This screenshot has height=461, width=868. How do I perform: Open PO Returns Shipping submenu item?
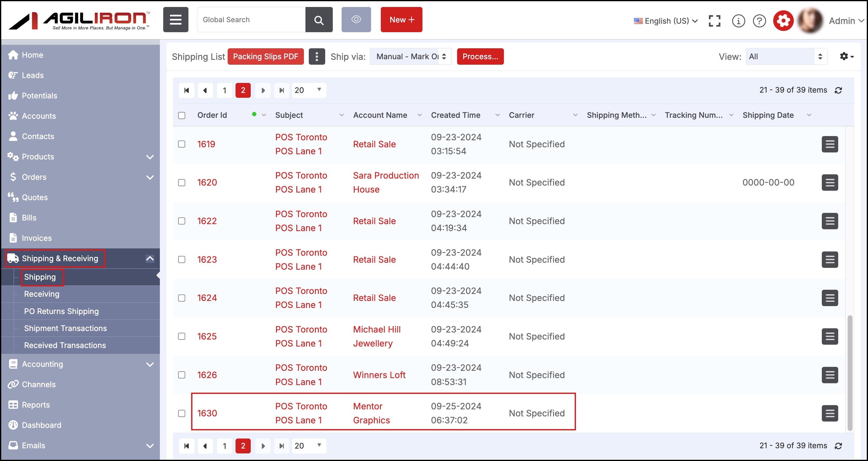click(61, 311)
